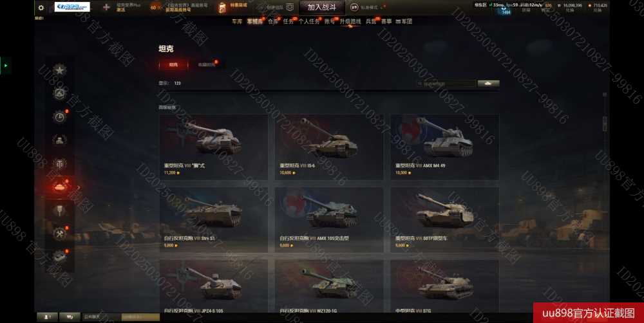Screen dimensions: 644x323
Task: Expand the highlighted tank category chevron
Action: pos(79,188)
